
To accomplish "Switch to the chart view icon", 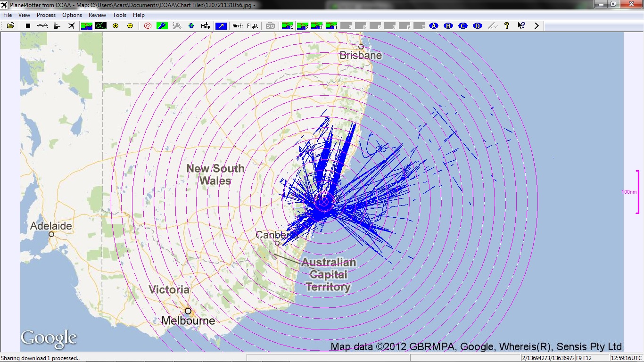I will pos(86,26).
